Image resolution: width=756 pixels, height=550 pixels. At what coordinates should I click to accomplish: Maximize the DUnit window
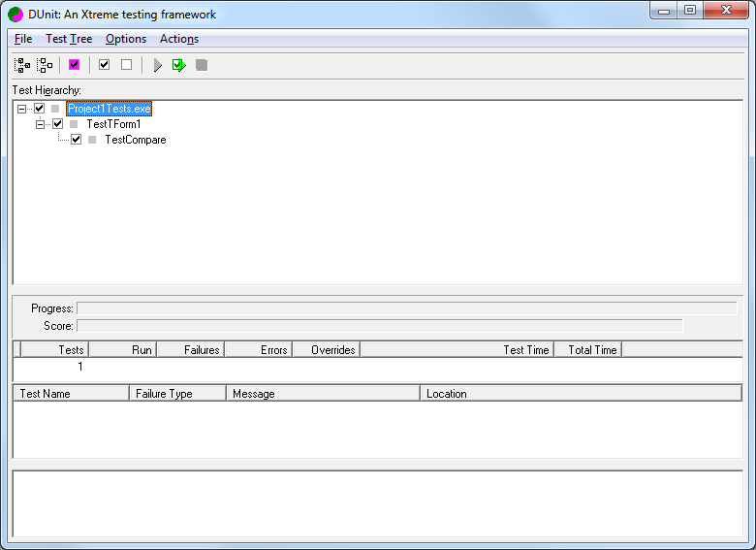click(x=690, y=10)
